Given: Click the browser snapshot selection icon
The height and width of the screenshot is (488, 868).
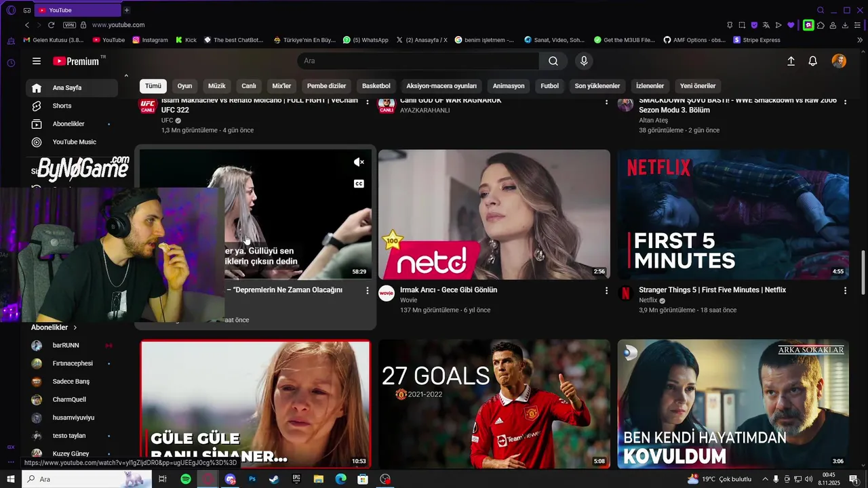Looking at the screenshot, I should click(x=742, y=25).
